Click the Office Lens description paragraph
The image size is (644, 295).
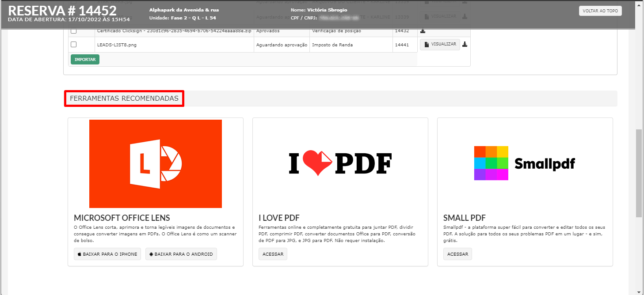pyautogui.click(x=155, y=234)
